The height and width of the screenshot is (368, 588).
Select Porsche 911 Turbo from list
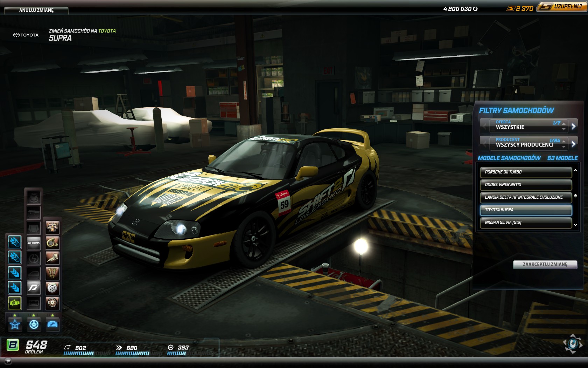(x=526, y=172)
